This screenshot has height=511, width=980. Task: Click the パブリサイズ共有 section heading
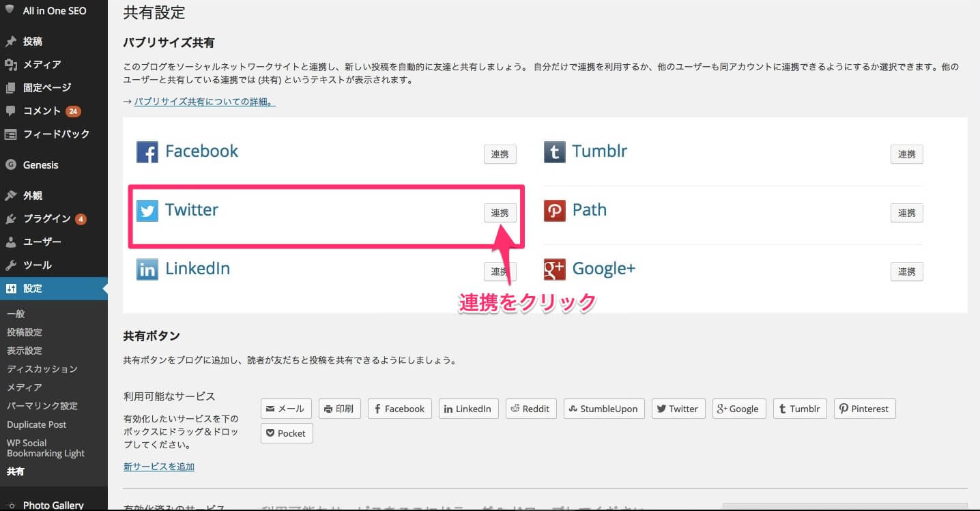coord(169,42)
